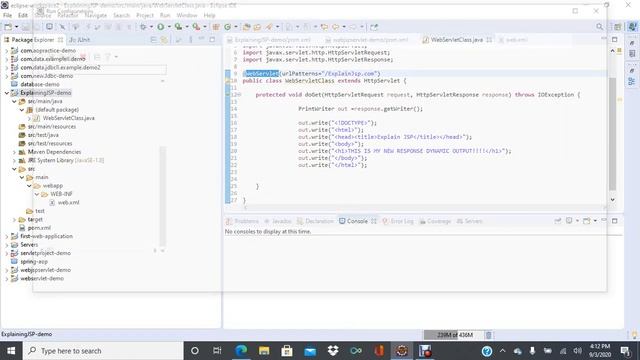The height and width of the screenshot is (360, 640).
Task: Open Dropbox from the taskbar
Action: tap(333, 351)
